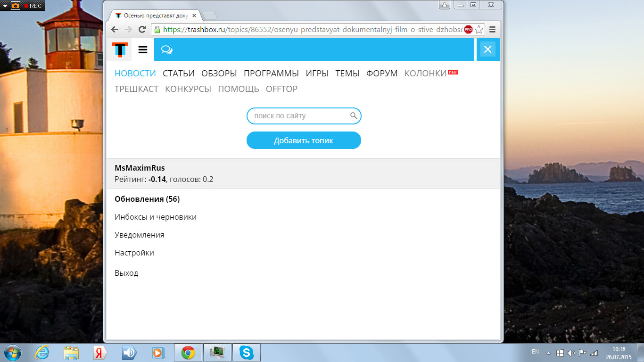644x362 pixels.
Task: Click the red PRO extension icon
Action: pyautogui.click(x=468, y=30)
